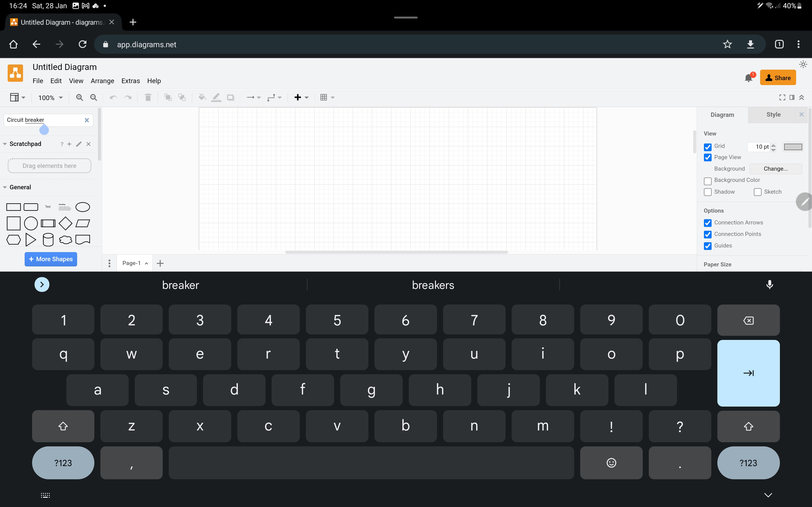The image size is (812, 507).
Task: Click the More Shapes button
Action: point(51,259)
